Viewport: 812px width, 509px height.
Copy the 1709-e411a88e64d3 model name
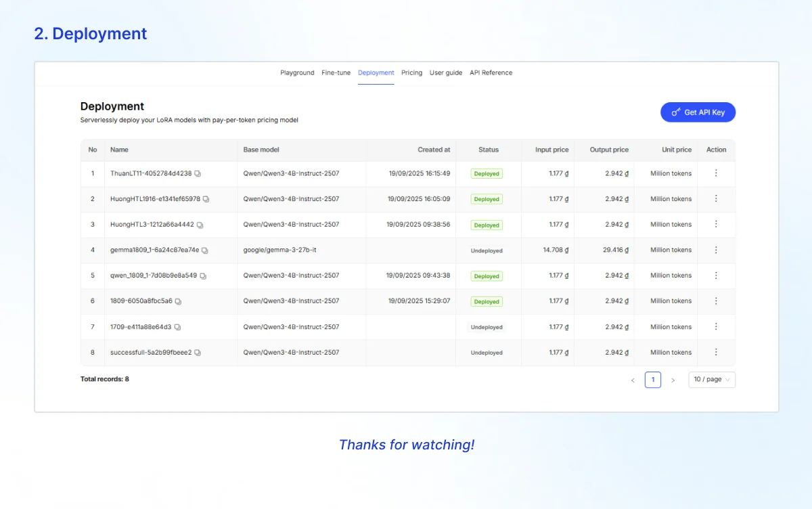coord(177,327)
